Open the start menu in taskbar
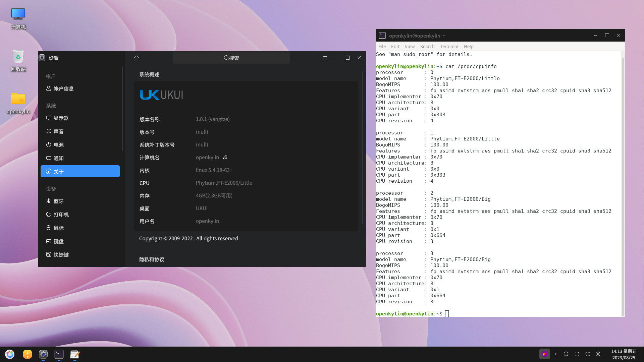This screenshot has width=644, height=362. point(10,354)
